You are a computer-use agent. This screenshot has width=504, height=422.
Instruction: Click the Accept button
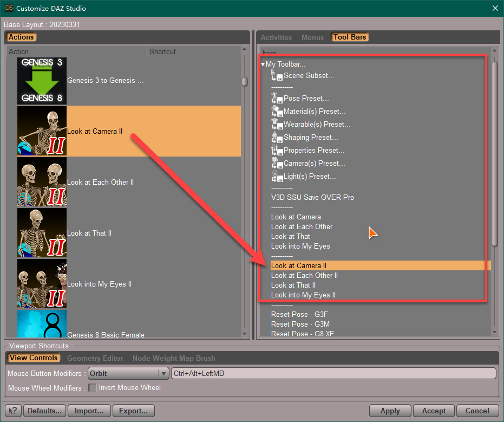pos(434,411)
